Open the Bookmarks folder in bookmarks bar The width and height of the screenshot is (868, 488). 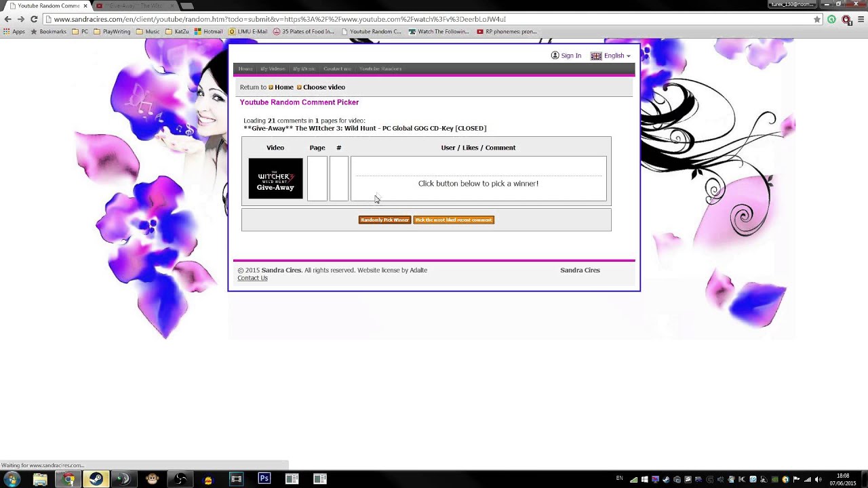(48, 31)
